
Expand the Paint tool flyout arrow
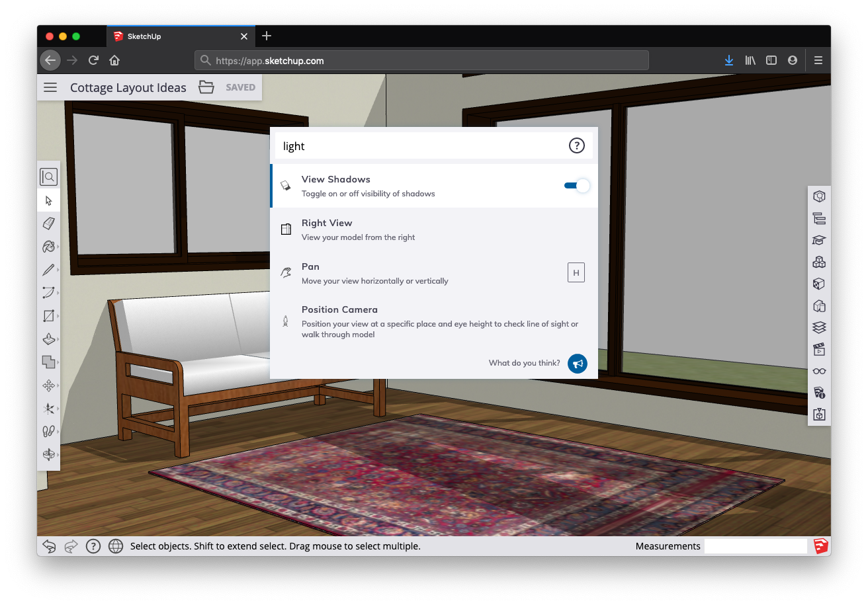click(x=58, y=247)
